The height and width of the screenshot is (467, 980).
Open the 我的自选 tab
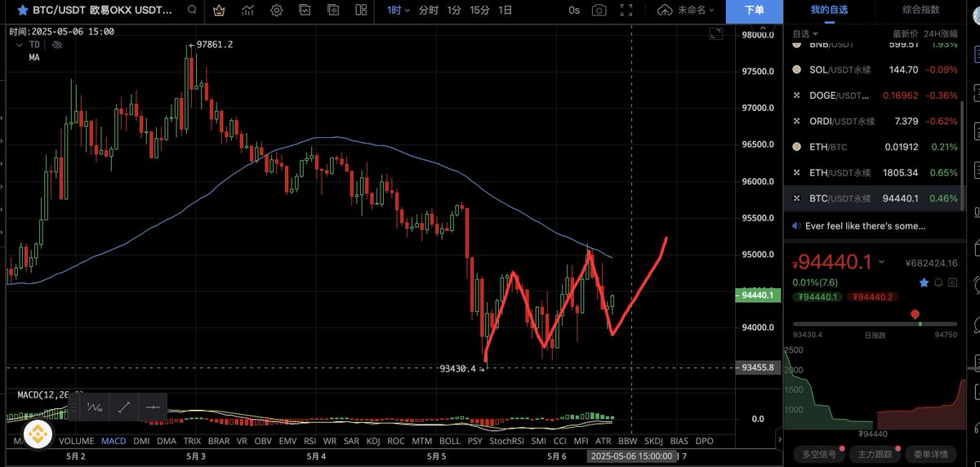[829, 10]
